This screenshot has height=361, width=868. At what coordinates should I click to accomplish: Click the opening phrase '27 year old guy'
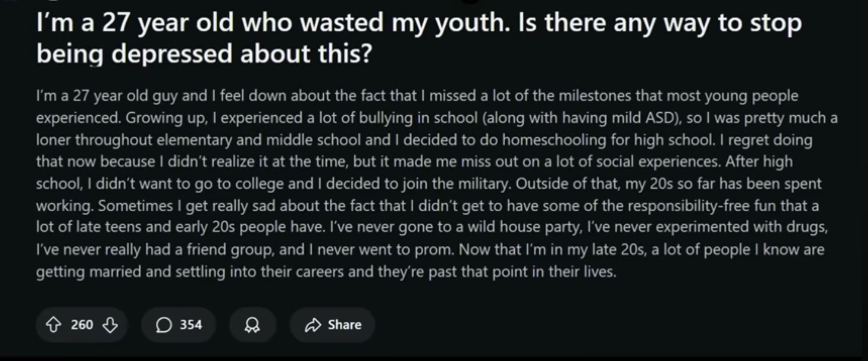125,96
